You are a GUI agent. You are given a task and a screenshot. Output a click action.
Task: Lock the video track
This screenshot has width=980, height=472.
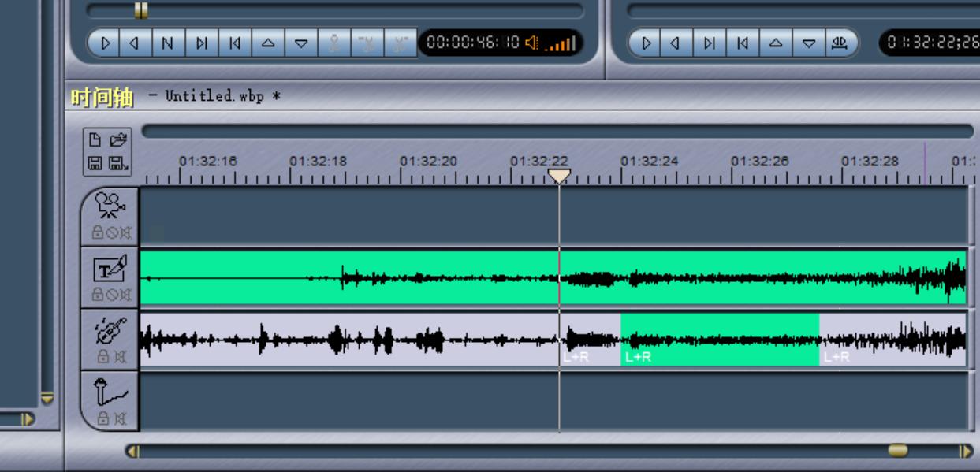97,232
